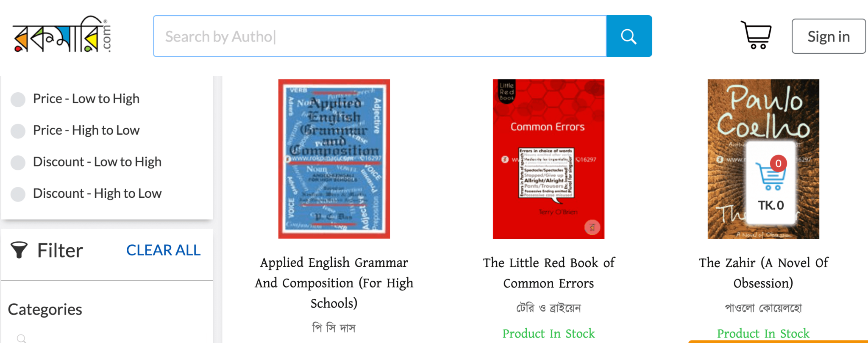Click the CLEAR ALL filter link
This screenshot has width=868, height=343.
tap(163, 250)
